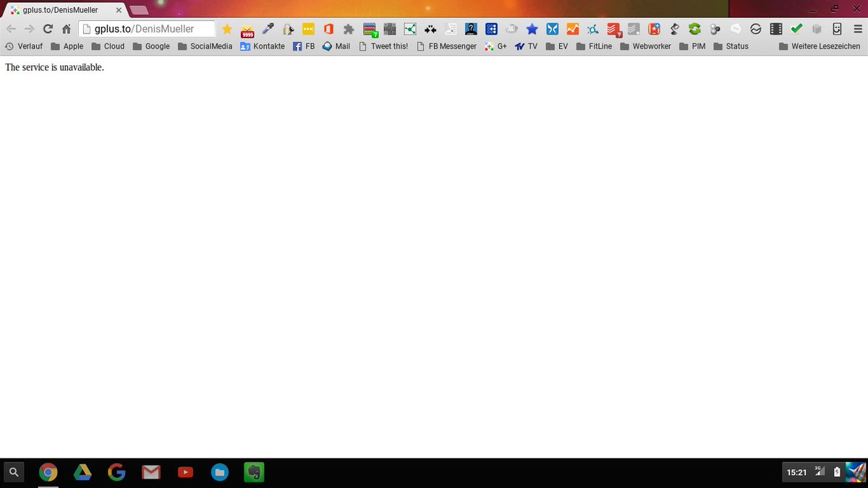868x488 pixels.
Task: Launch Google Search app from the shelf
Action: click(x=116, y=473)
